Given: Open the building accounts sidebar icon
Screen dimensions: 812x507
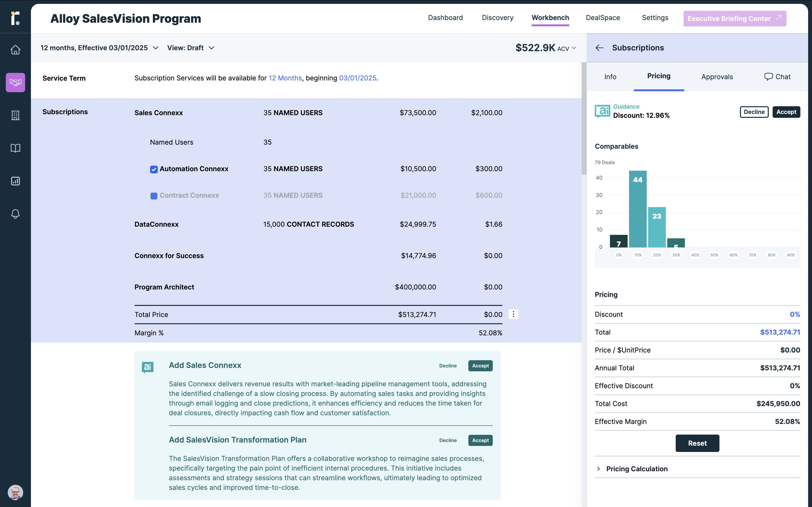Looking at the screenshot, I should pyautogui.click(x=15, y=115).
